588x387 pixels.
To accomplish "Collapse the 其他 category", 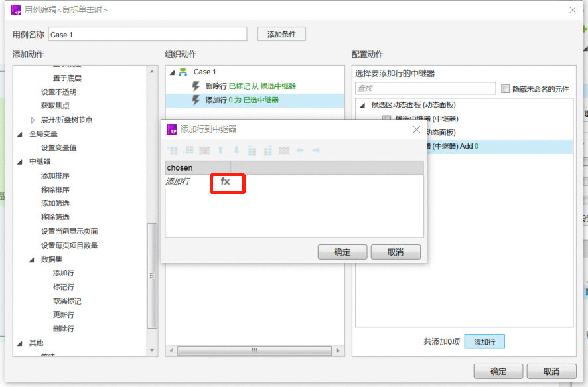I will point(20,343).
